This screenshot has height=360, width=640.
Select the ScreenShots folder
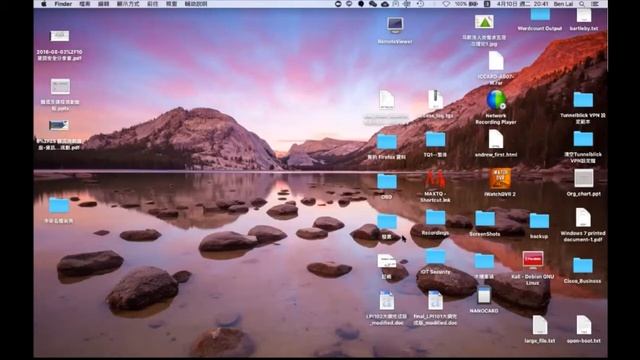484,219
